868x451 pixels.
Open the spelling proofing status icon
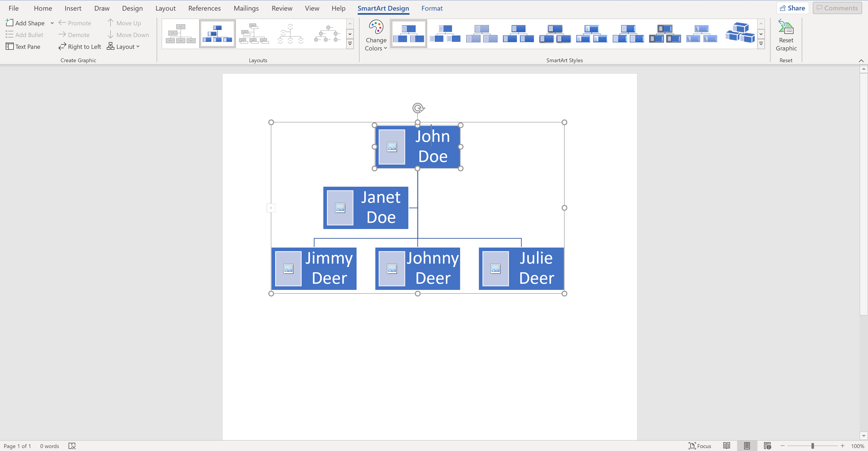click(72, 446)
